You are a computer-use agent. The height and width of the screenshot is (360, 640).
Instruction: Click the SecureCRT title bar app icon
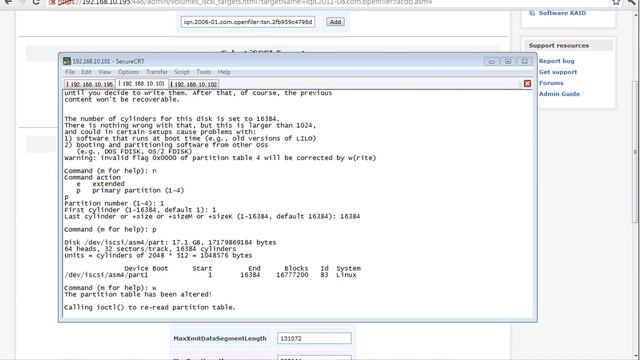pos(67,61)
